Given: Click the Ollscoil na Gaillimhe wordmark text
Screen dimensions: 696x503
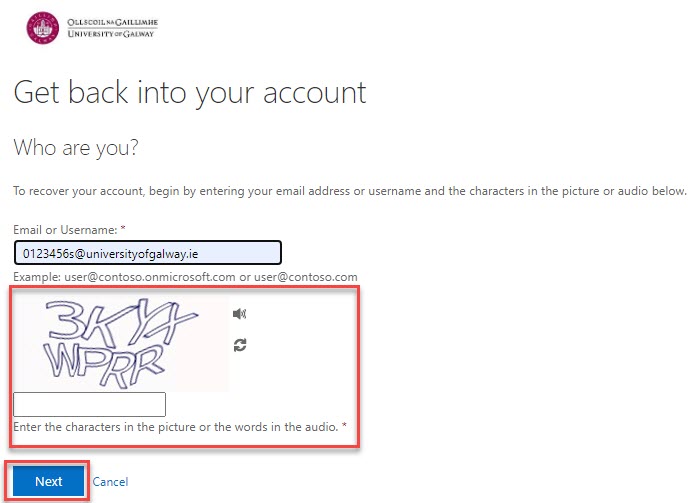Looking at the screenshot, I should tap(112, 22).
